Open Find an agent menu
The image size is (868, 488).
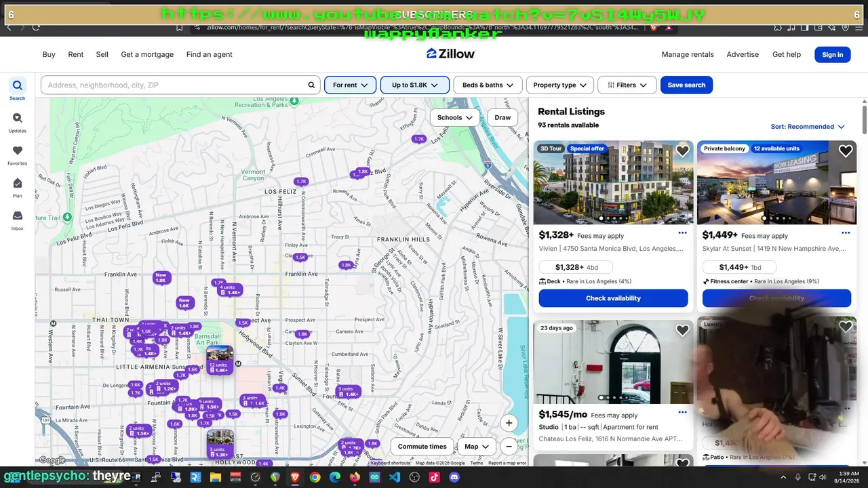click(x=210, y=54)
